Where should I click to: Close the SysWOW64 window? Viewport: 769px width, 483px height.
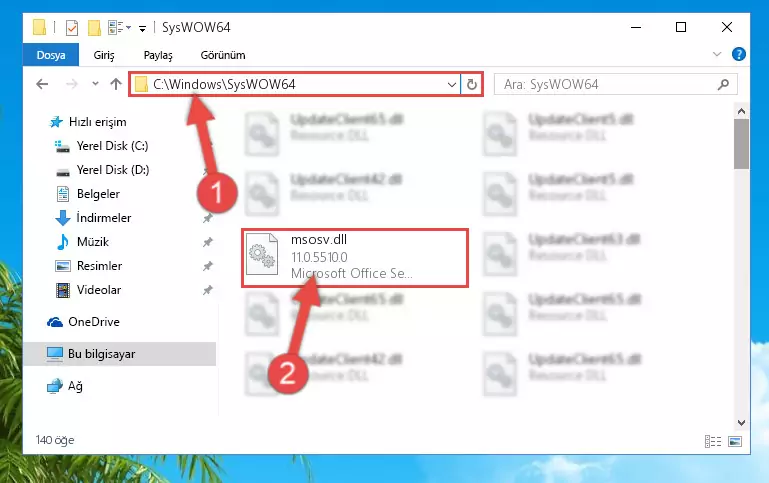(727, 27)
